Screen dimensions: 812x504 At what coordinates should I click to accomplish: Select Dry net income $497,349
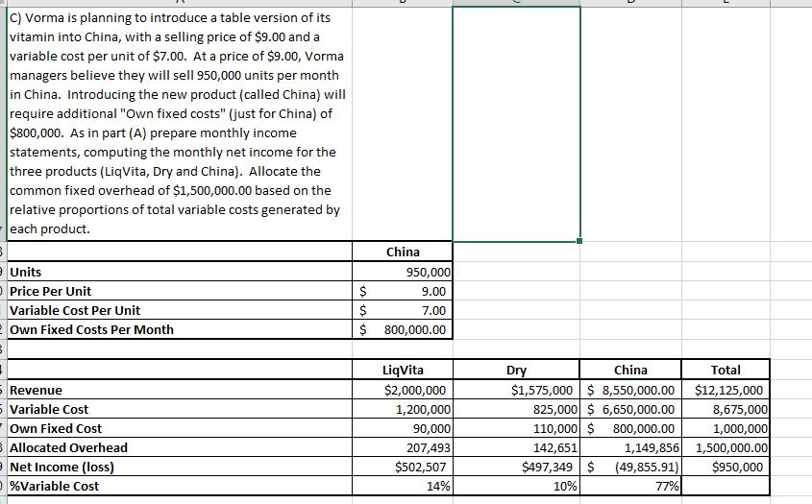[x=516, y=467]
